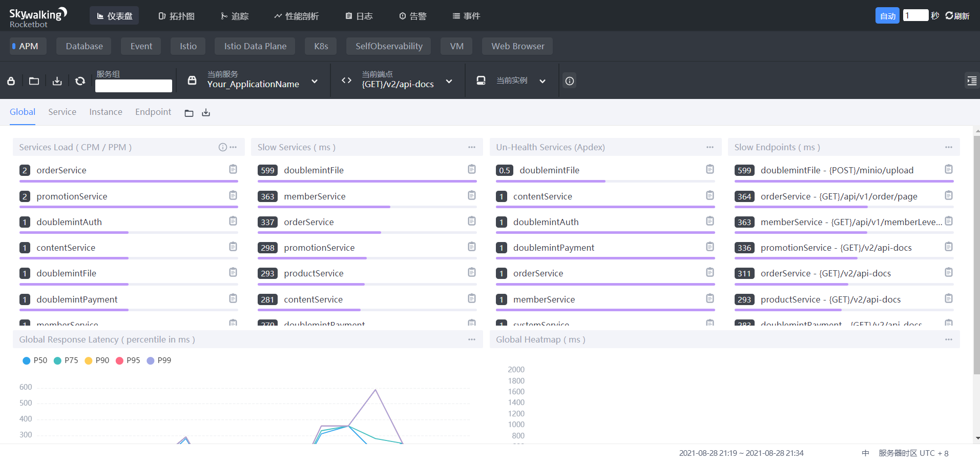Toggle the auto refresh button
Viewport: 980px width, 462px height.
coord(887,16)
